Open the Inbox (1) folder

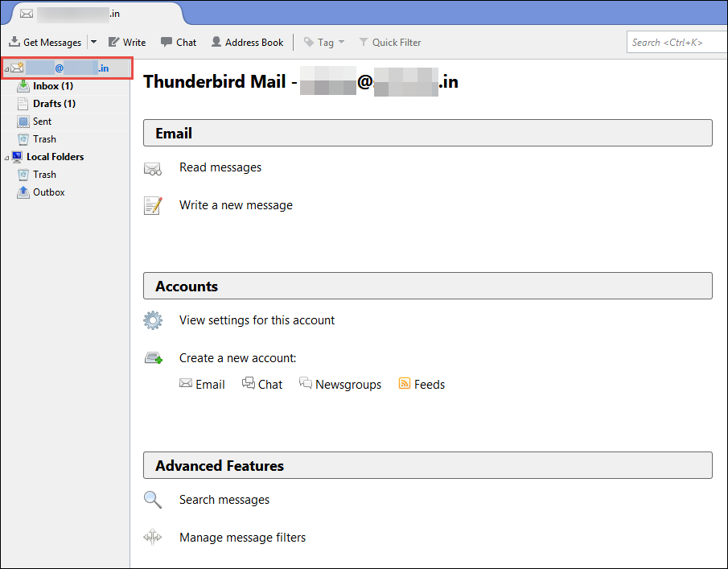(53, 86)
